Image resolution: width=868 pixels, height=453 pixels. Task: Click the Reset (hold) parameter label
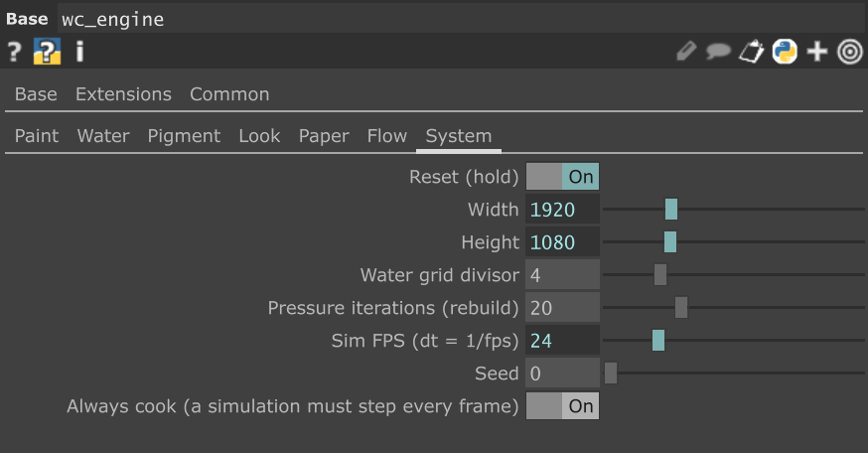coord(464,177)
